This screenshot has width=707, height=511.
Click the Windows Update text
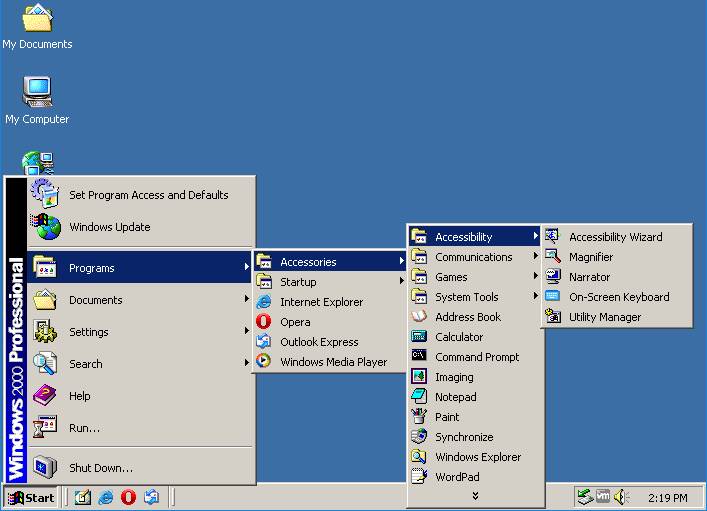(x=110, y=227)
